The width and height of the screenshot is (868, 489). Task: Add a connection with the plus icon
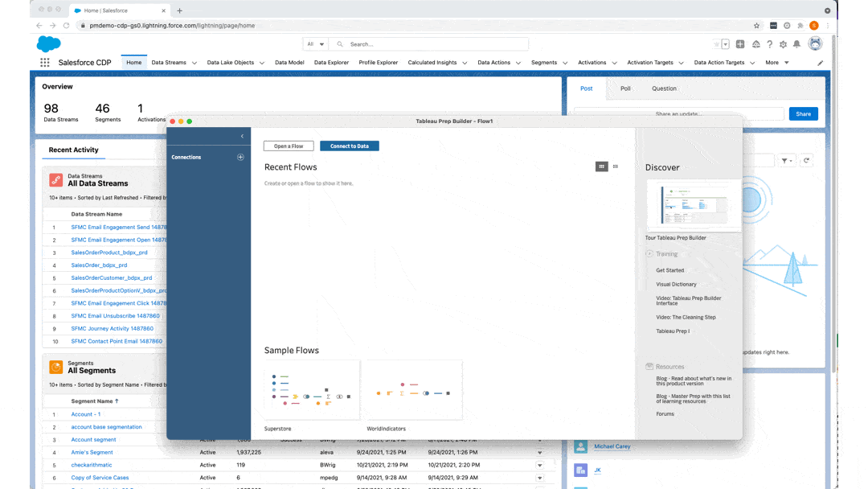point(240,158)
